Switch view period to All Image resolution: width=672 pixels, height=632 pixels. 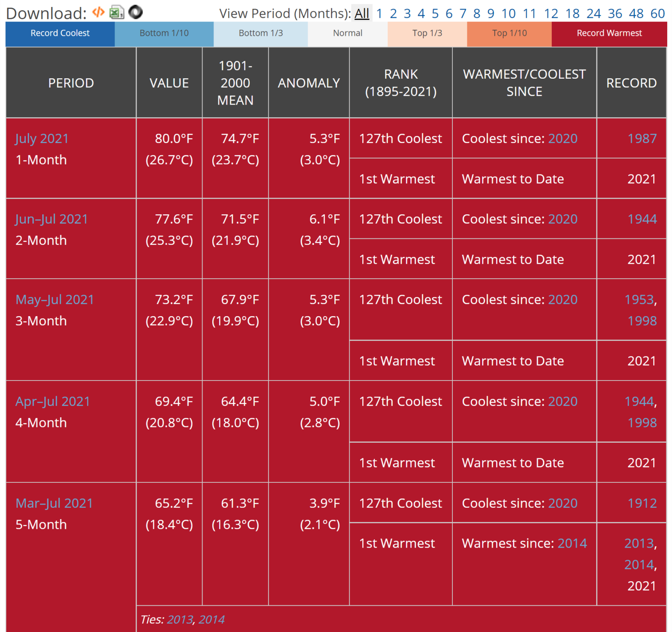(x=362, y=14)
